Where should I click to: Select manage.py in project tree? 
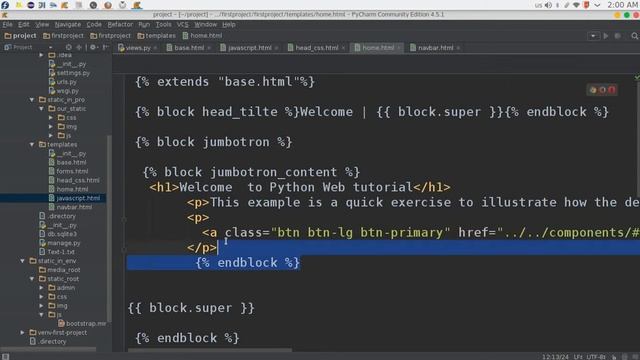pyautogui.click(x=60, y=243)
